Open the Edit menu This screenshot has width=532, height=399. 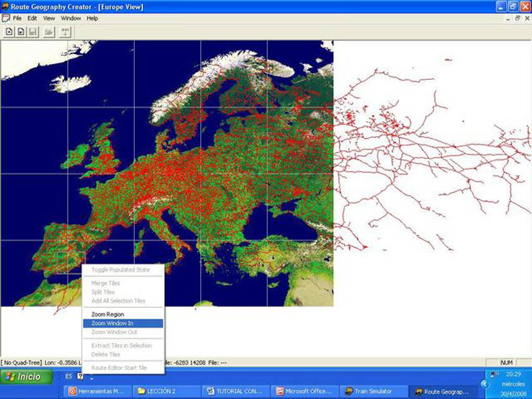tap(32, 18)
